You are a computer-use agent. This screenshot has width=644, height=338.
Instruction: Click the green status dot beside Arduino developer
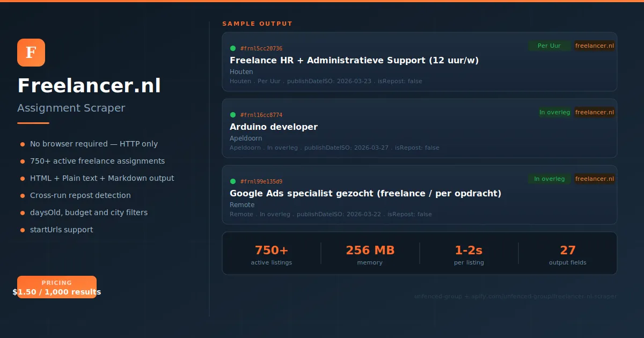click(x=233, y=114)
